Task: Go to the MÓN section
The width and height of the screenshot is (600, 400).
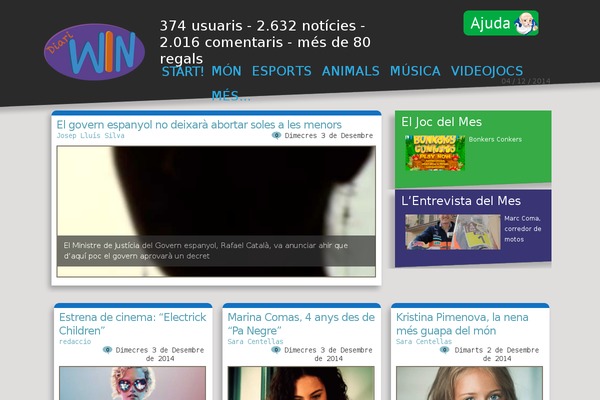Action: coord(226,71)
